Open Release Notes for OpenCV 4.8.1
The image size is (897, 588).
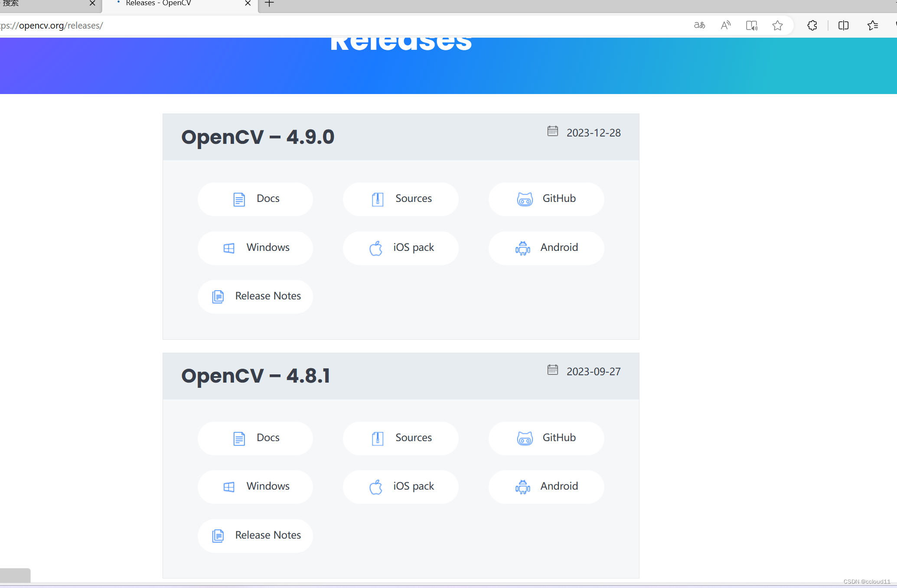pyautogui.click(x=256, y=534)
